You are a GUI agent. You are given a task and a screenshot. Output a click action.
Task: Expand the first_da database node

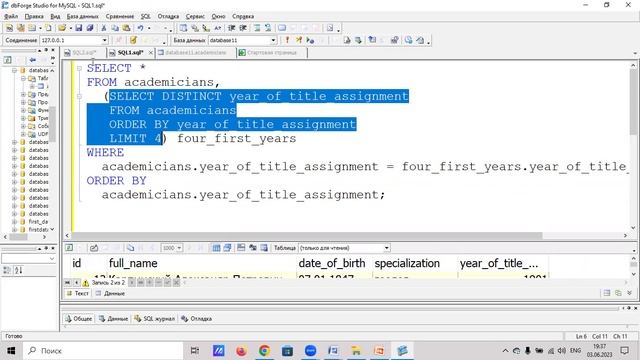tap(14, 222)
